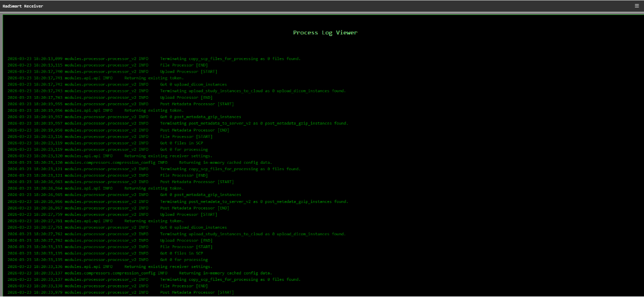Select the 18:20:23,121 Terminating copy_scp_files_for_processing line
Viewport: 644px width, 297px height.
click(154, 169)
